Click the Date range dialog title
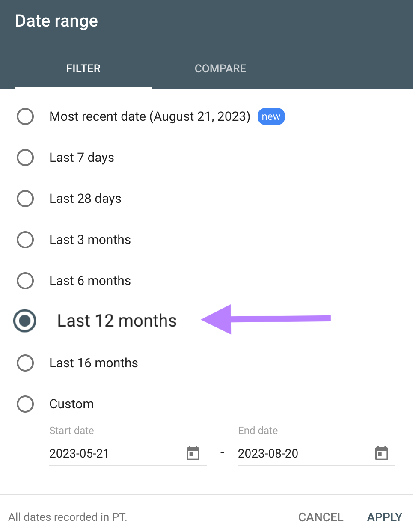This screenshot has width=413, height=532. pos(56,21)
